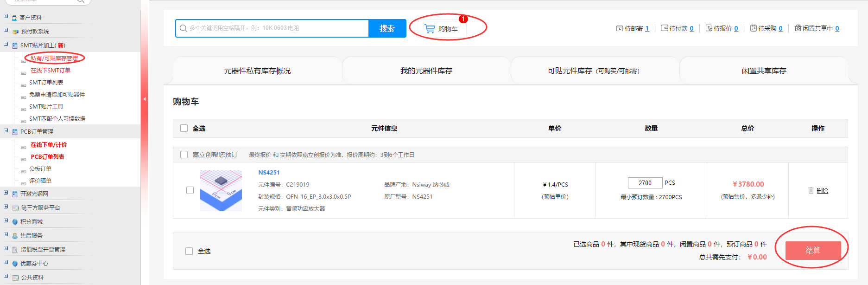Check the 全选 box in table header
Viewport: 868px width, 285px height.
[184, 129]
